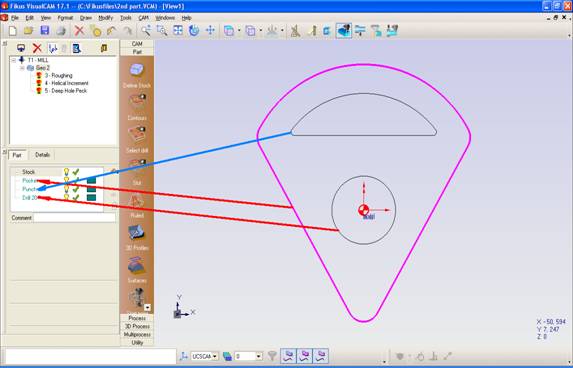573x368 pixels.
Task: Open the CAM menu
Action: click(143, 18)
